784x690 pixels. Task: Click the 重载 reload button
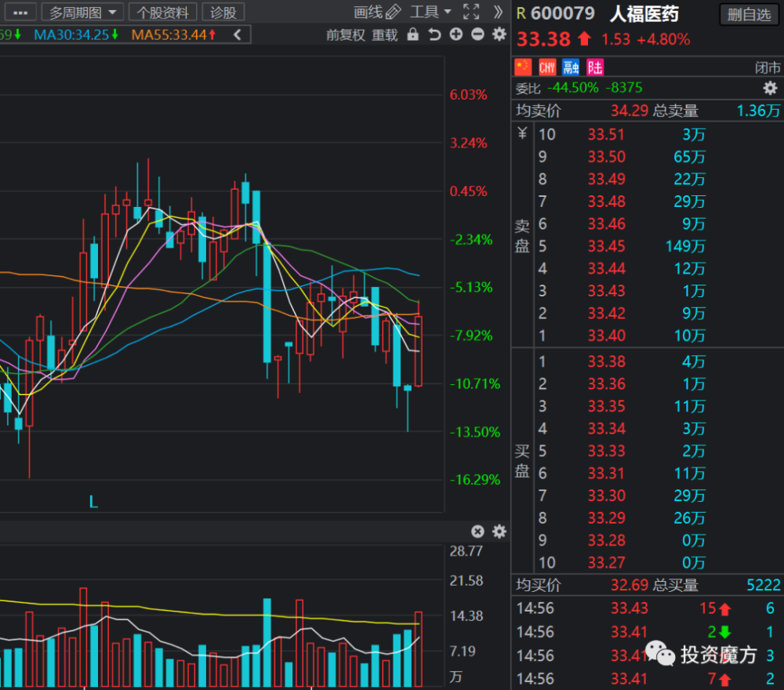(384, 35)
